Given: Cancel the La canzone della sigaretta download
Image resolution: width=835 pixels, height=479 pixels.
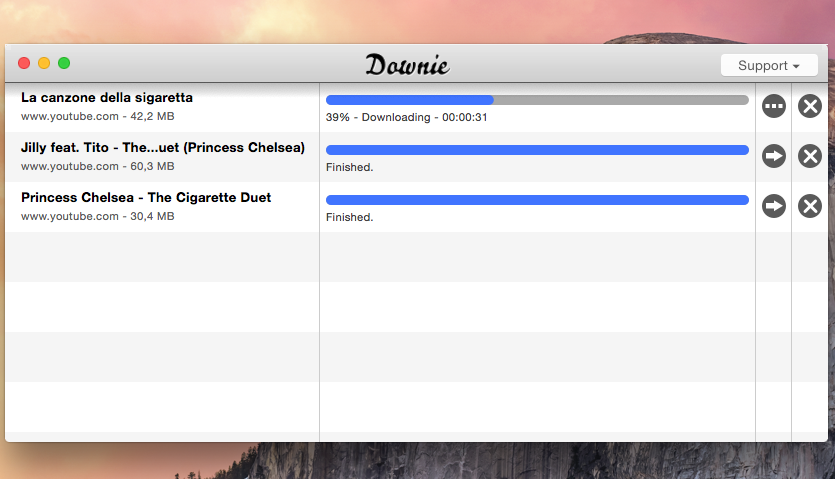Looking at the screenshot, I should 810,106.
